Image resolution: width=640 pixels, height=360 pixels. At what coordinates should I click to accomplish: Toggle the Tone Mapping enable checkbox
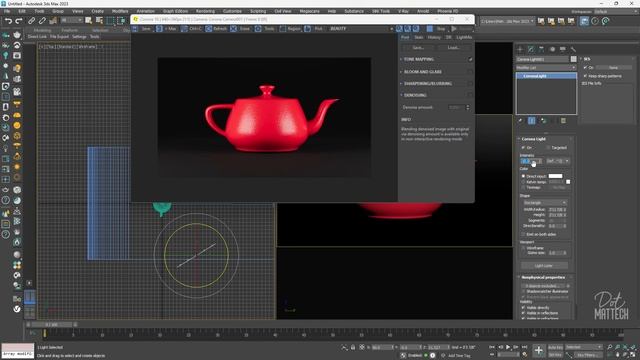tap(470, 59)
